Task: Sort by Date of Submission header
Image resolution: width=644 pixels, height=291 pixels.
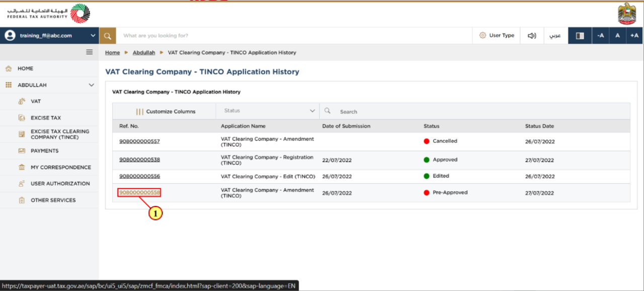Action: [x=346, y=126]
